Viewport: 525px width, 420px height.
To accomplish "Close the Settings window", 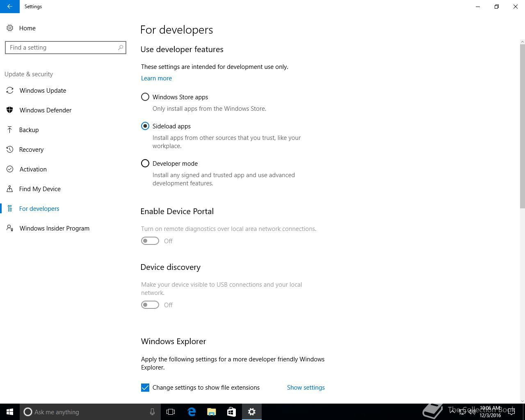I will pos(516,7).
